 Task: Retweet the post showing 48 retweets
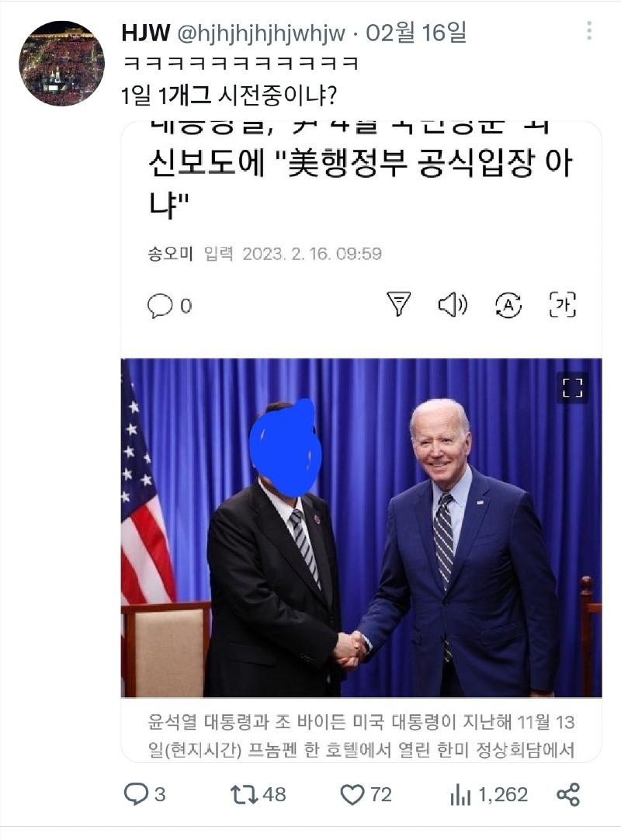coord(258,794)
